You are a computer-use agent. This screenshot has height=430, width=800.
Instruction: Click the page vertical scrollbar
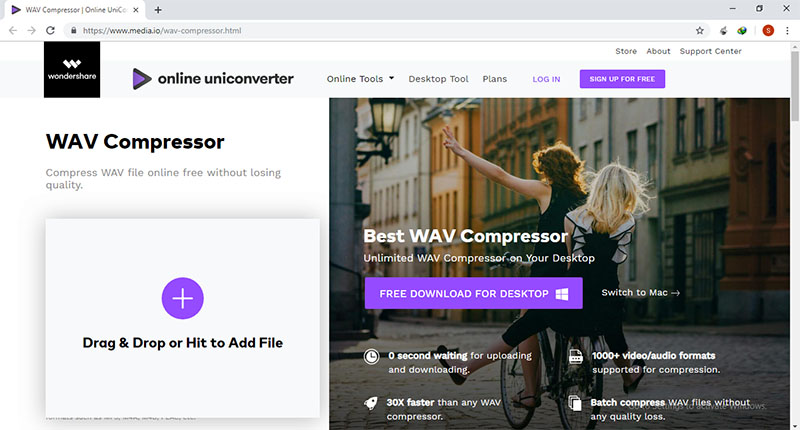point(795,235)
